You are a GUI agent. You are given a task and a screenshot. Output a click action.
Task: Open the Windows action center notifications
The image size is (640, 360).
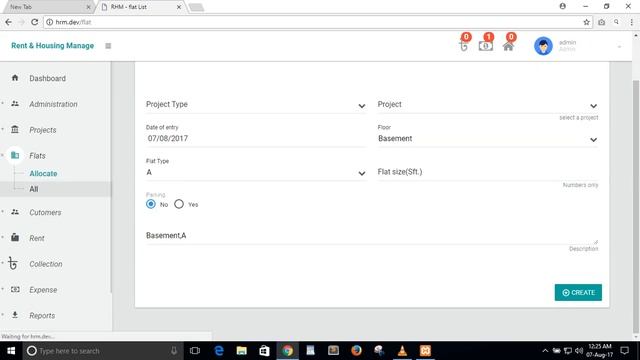[624, 351]
